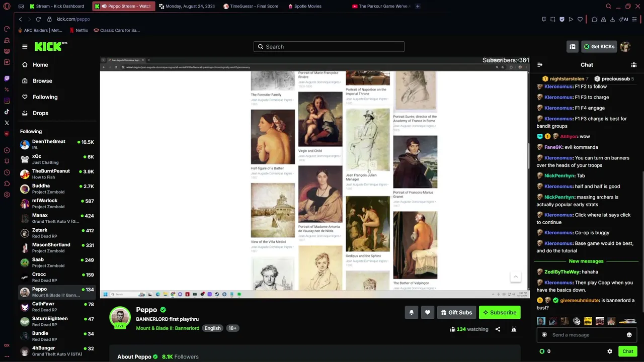This screenshot has width=644, height=362.
Task: Open CathFawr's channel in Following list
Action: [x=57, y=307]
